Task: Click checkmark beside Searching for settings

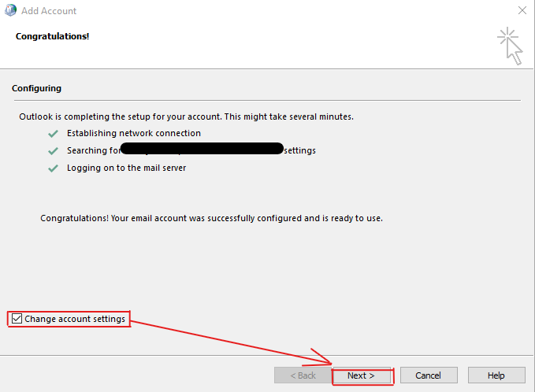Action: (x=53, y=151)
